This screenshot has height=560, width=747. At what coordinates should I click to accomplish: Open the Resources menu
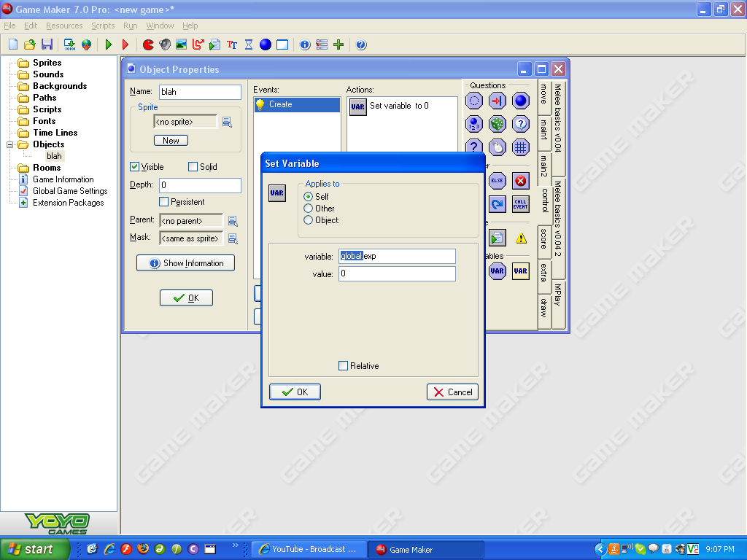click(x=64, y=26)
